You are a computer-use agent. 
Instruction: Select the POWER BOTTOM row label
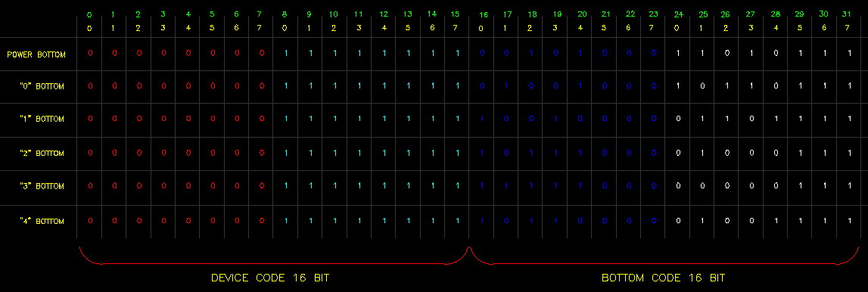[36, 54]
